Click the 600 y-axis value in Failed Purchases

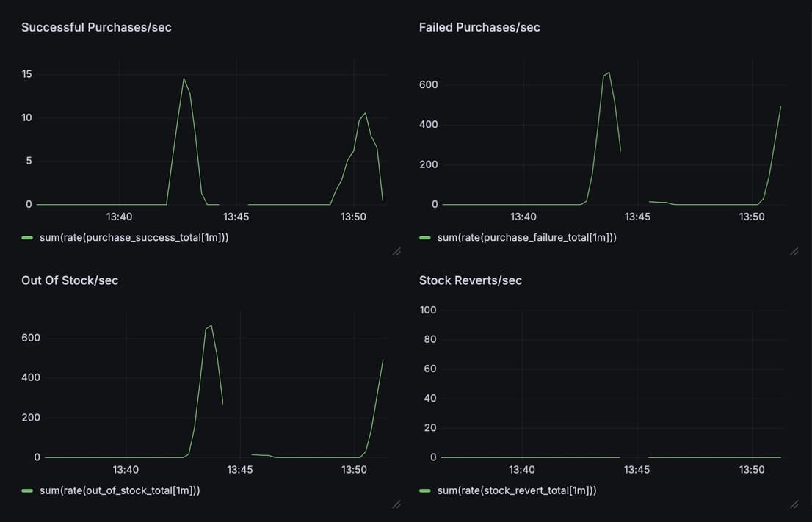click(x=429, y=84)
